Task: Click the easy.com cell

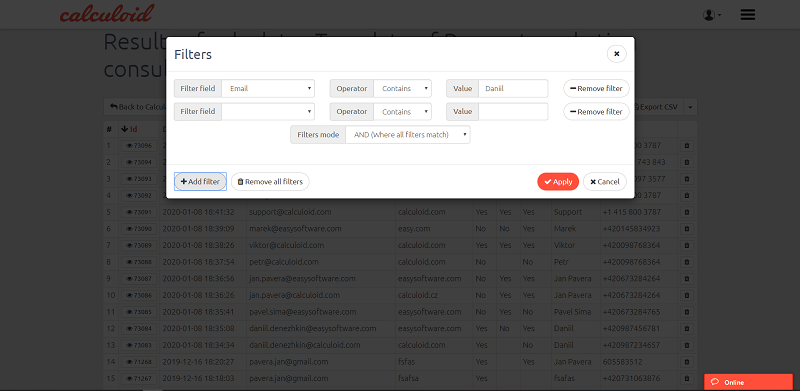Action: tap(414, 229)
